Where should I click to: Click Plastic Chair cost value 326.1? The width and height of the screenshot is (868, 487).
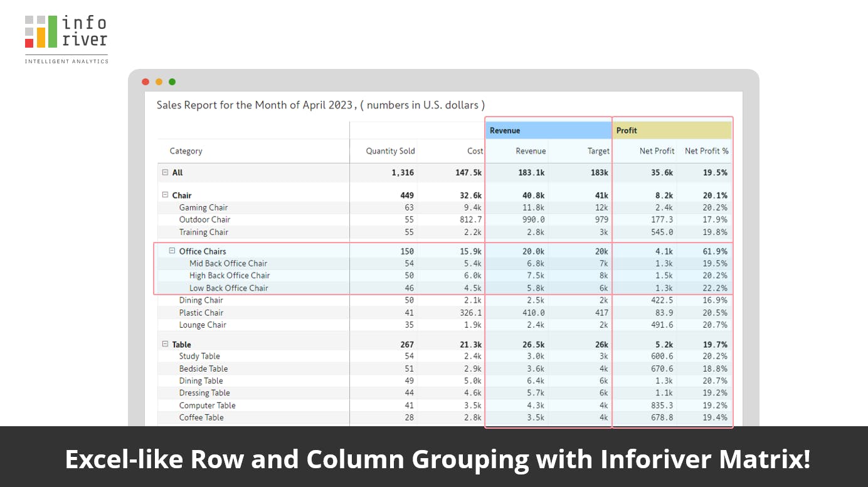tap(470, 313)
